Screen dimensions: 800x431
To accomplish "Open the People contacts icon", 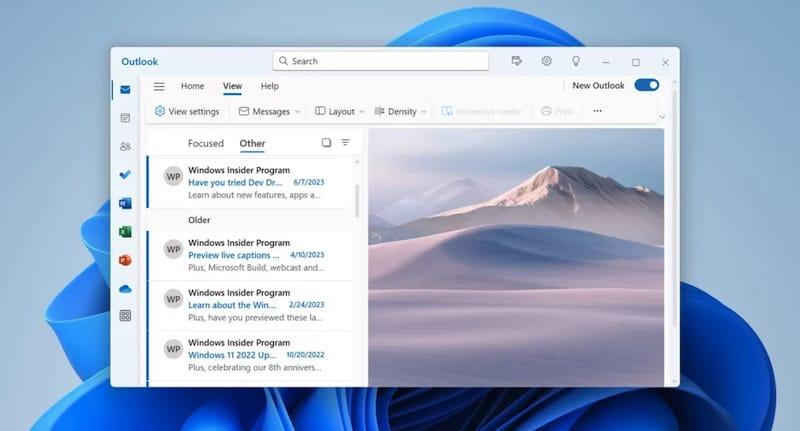I will [x=125, y=146].
